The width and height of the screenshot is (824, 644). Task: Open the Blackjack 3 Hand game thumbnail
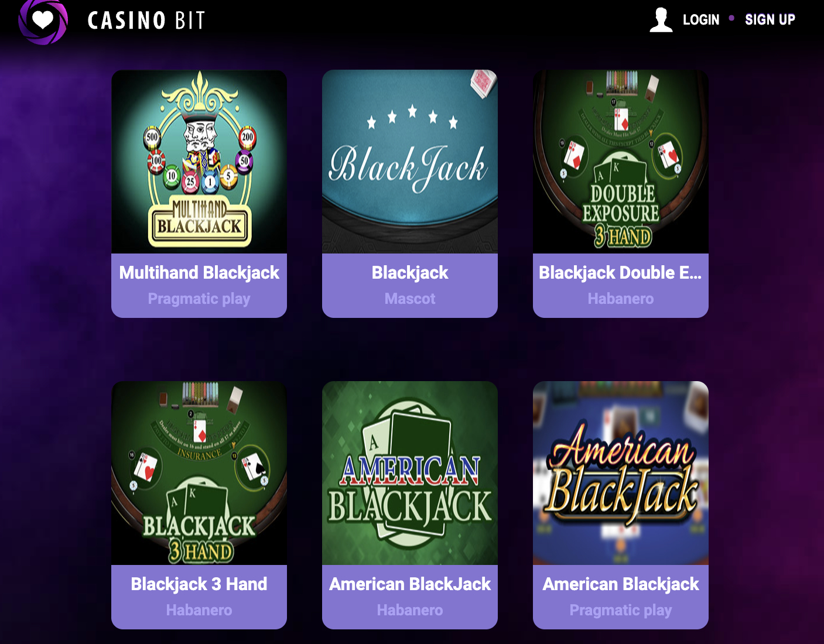pyautogui.click(x=199, y=473)
